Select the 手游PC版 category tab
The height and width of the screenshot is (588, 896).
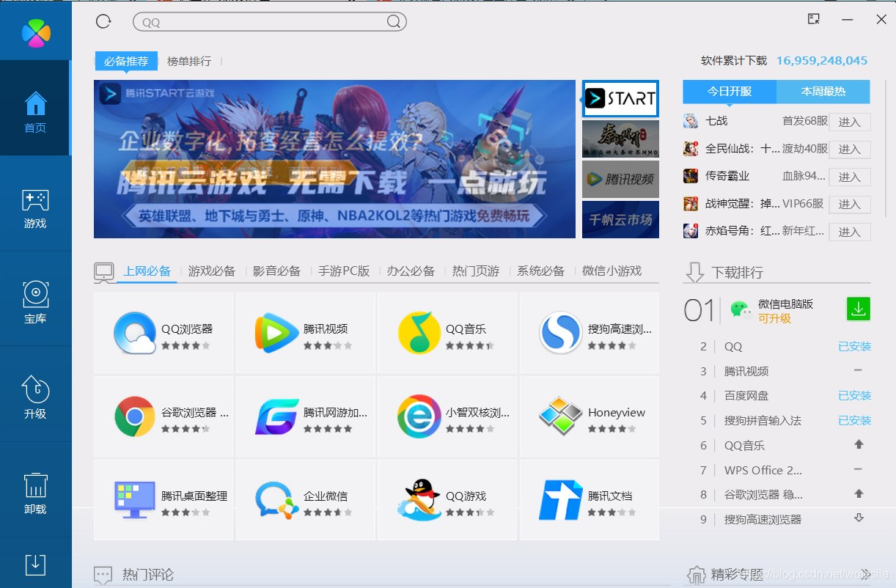point(344,271)
